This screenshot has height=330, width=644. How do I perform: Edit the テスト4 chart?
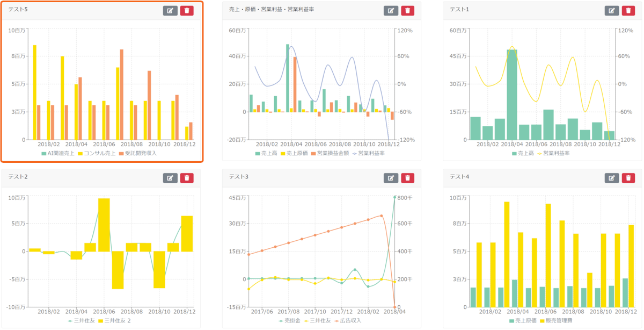pyautogui.click(x=612, y=178)
